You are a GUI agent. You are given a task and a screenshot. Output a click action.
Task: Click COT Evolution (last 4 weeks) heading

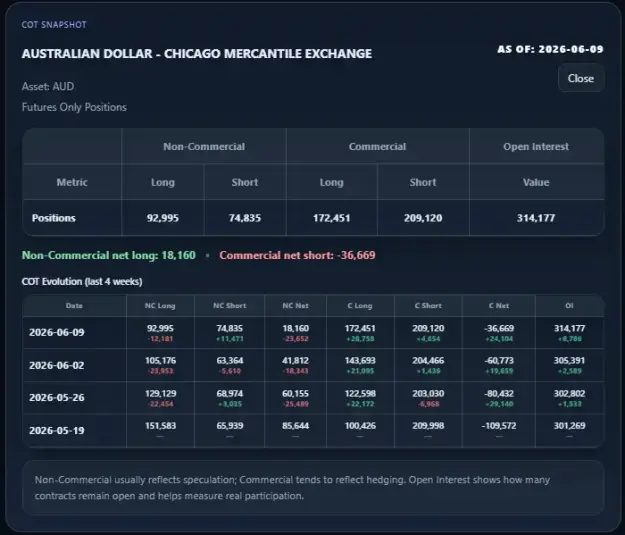(x=82, y=281)
